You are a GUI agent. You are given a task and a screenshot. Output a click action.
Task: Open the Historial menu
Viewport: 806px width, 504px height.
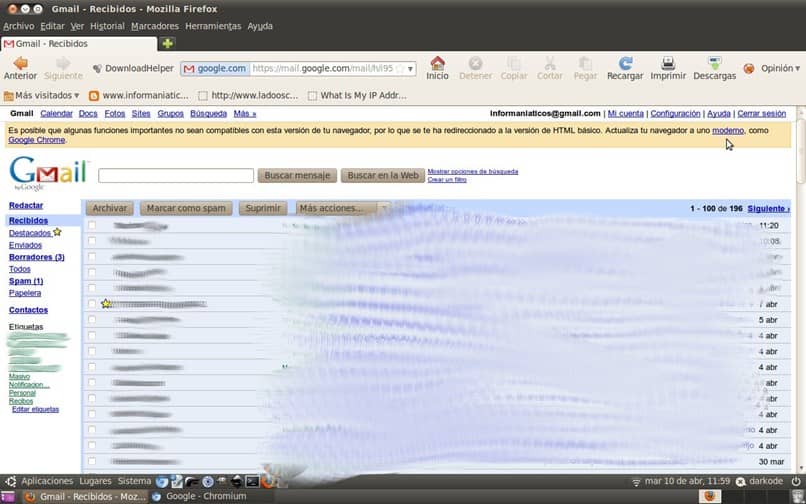pyautogui.click(x=107, y=26)
